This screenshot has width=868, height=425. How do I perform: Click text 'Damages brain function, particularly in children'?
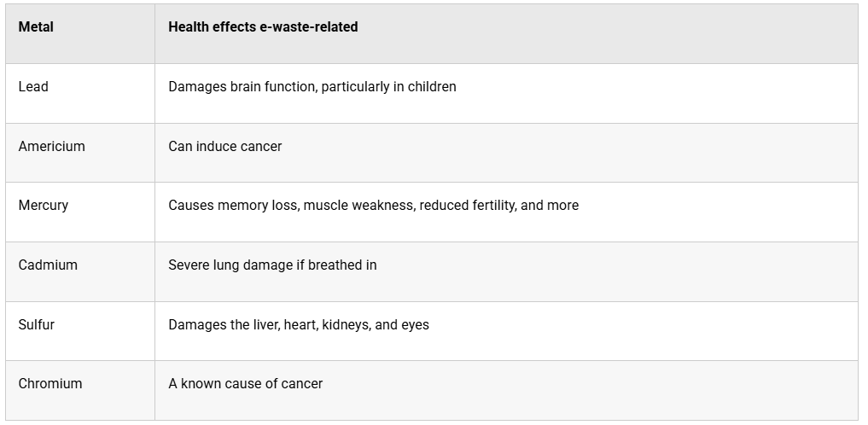pyautogui.click(x=312, y=87)
